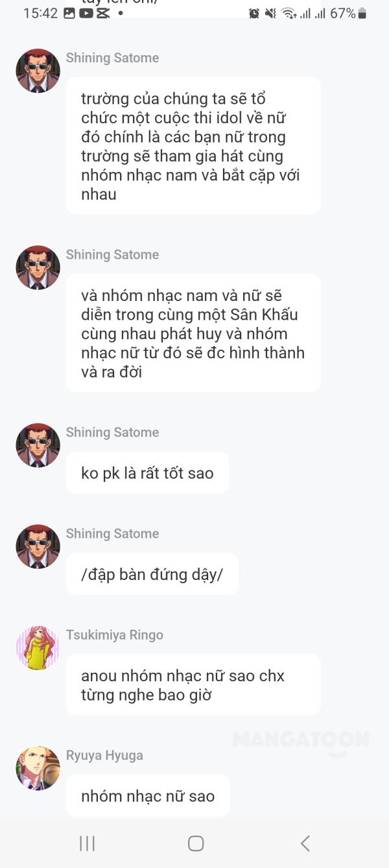The image size is (389, 868).
Task: Open Ryuya Hyuga's avatar picture
Action: tap(38, 768)
